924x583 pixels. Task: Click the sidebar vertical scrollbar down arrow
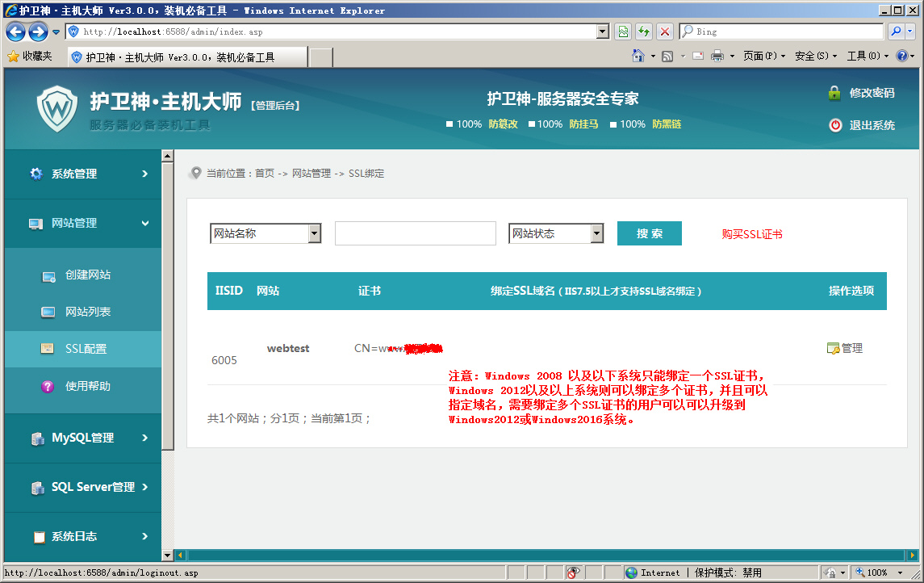168,555
